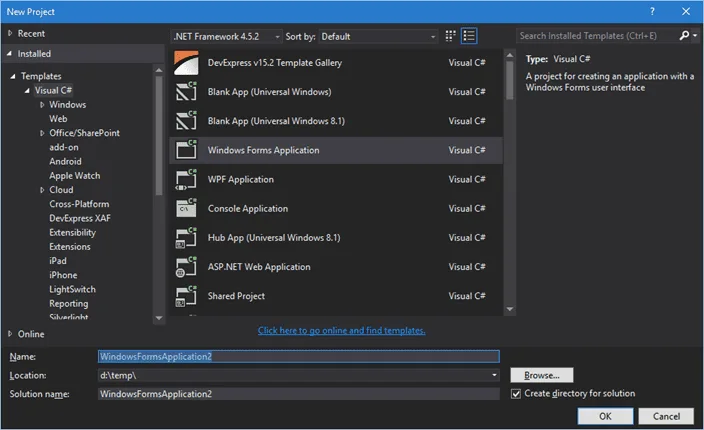Click the Shared Project template icon
Image resolution: width=704 pixels, height=430 pixels.
coord(186,296)
